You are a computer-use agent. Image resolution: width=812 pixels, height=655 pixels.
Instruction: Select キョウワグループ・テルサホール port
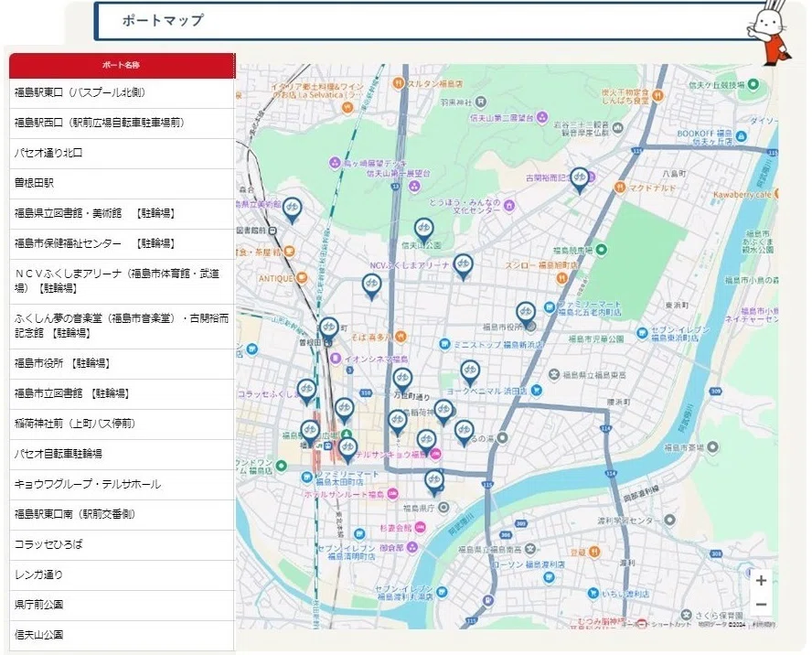click(122, 484)
